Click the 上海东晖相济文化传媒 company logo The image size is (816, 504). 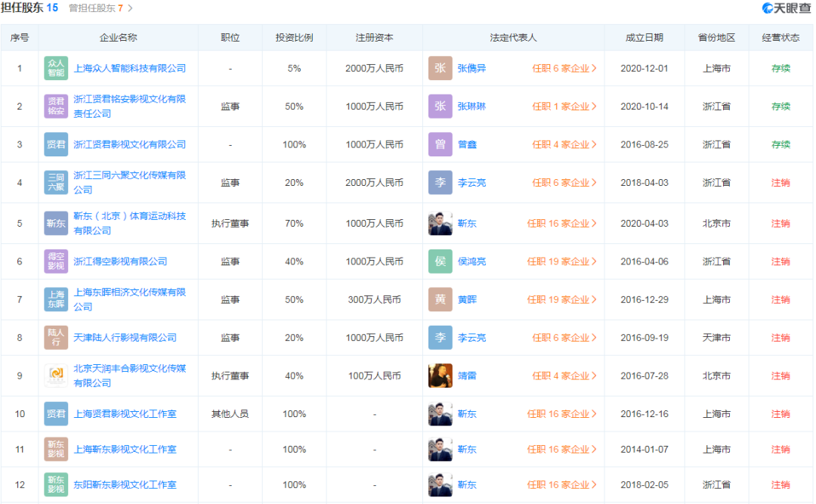tap(56, 299)
